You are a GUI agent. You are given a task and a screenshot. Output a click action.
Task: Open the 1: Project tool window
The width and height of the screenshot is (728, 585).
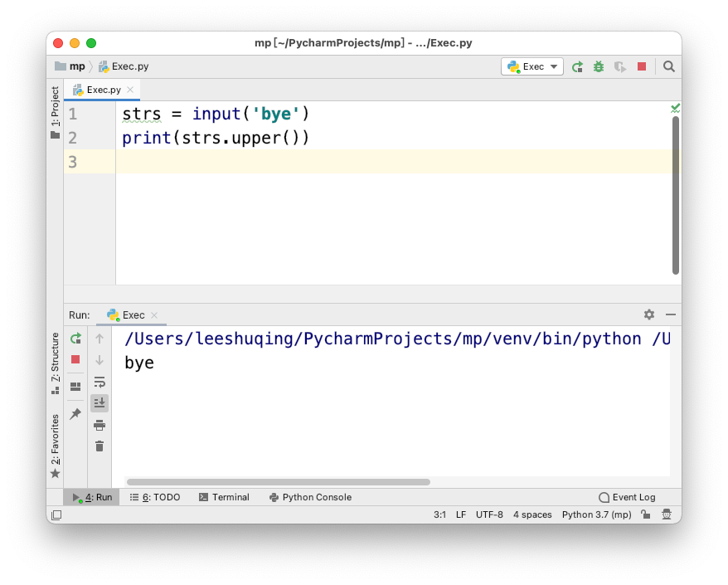click(56, 111)
